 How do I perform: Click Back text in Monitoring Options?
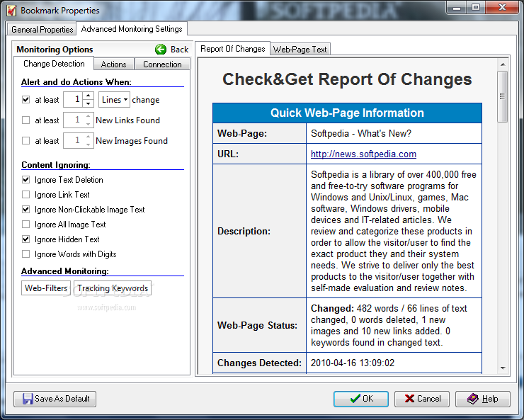tap(179, 50)
